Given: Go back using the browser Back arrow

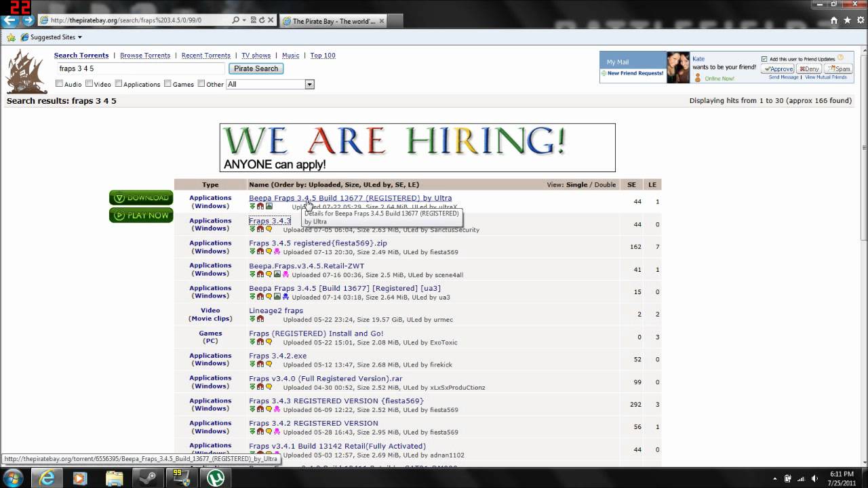Looking at the screenshot, I should pyautogui.click(x=10, y=20).
